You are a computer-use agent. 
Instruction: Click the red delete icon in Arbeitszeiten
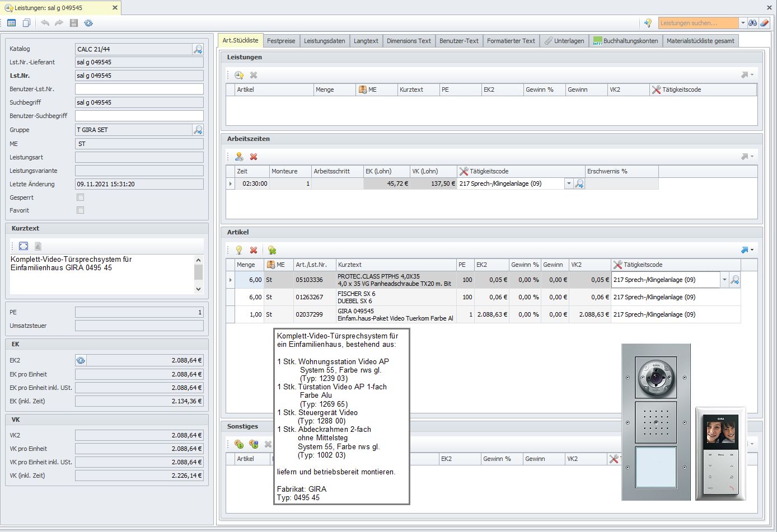254,157
